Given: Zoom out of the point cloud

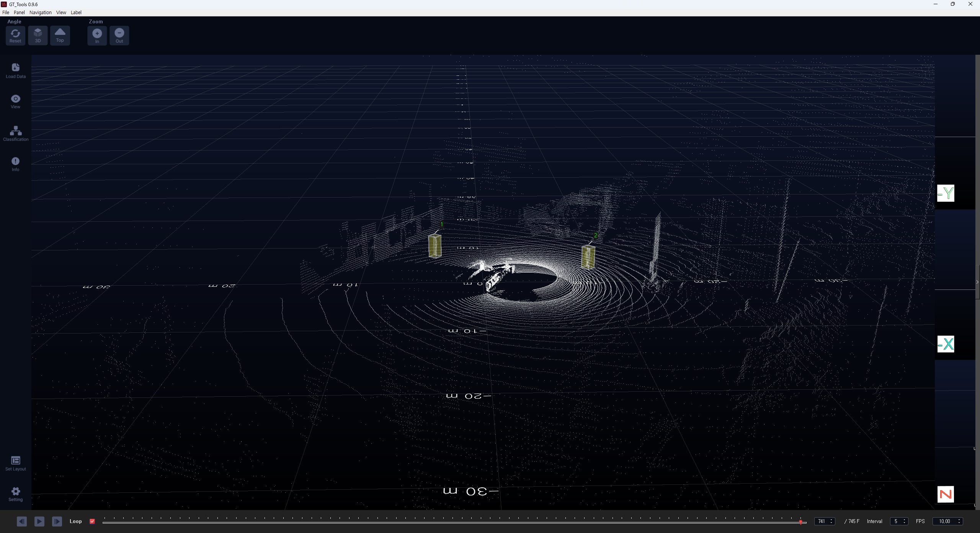Looking at the screenshot, I should [x=119, y=35].
